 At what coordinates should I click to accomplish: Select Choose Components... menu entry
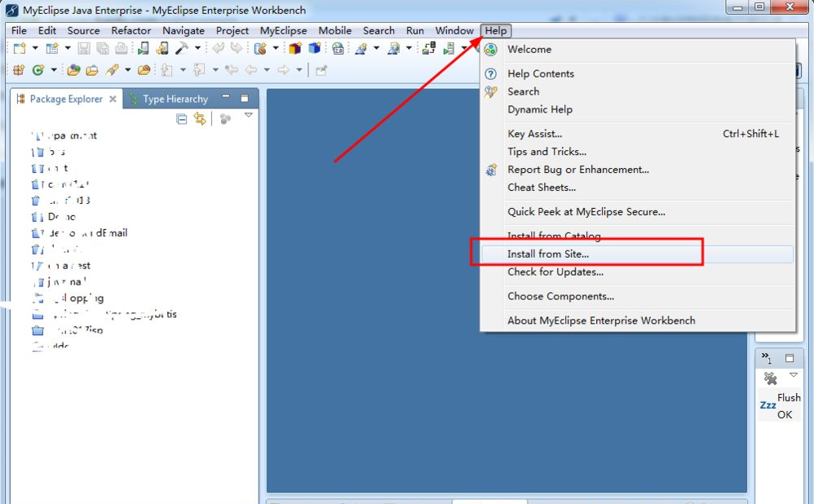coord(638,296)
